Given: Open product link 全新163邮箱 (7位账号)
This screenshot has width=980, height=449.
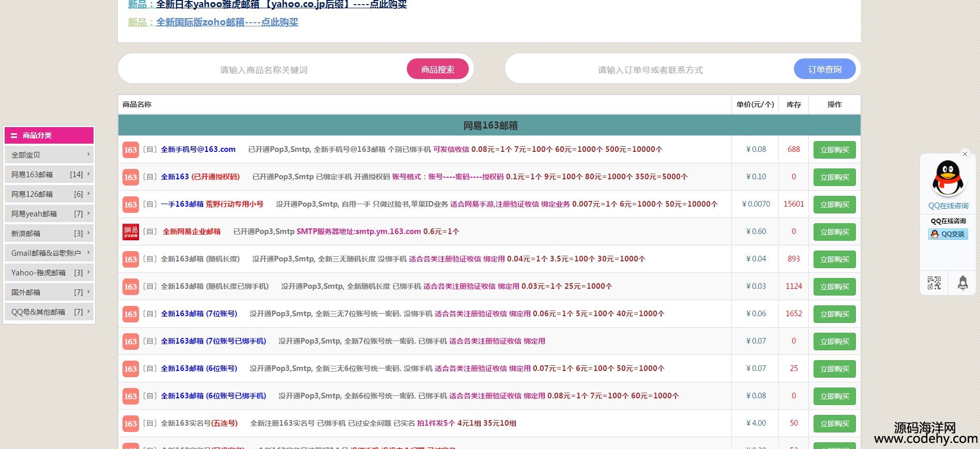Looking at the screenshot, I should 199,314.
